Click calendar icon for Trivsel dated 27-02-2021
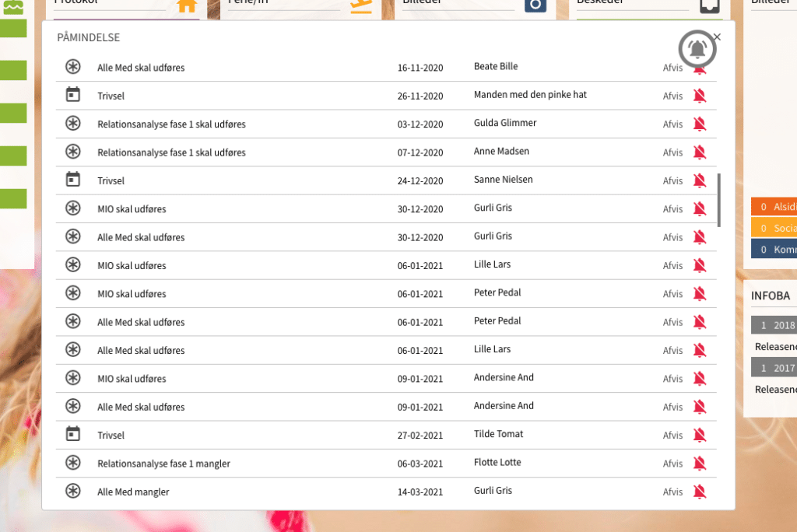This screenshot has width=797, height=532. point(72,434)
